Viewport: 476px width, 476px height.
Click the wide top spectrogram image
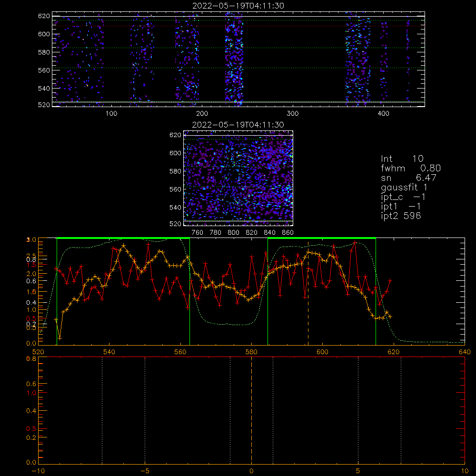point(238,59)
